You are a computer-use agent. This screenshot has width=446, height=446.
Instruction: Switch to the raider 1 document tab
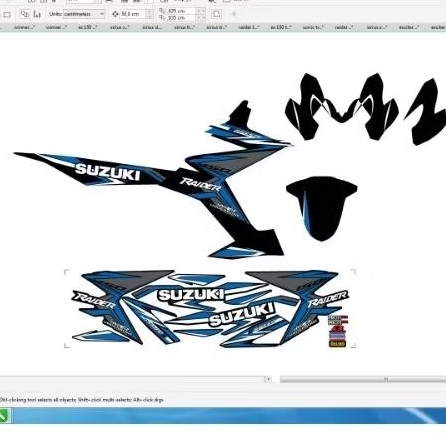click(x=249, y=27)
